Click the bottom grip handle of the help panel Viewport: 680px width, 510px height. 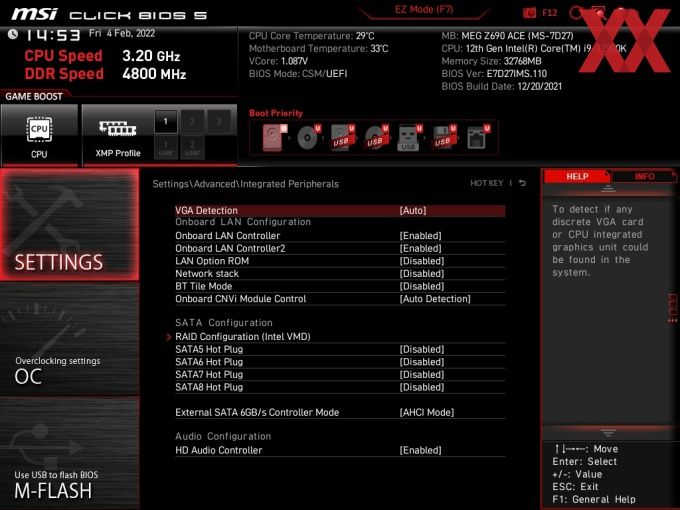[608, 432]
